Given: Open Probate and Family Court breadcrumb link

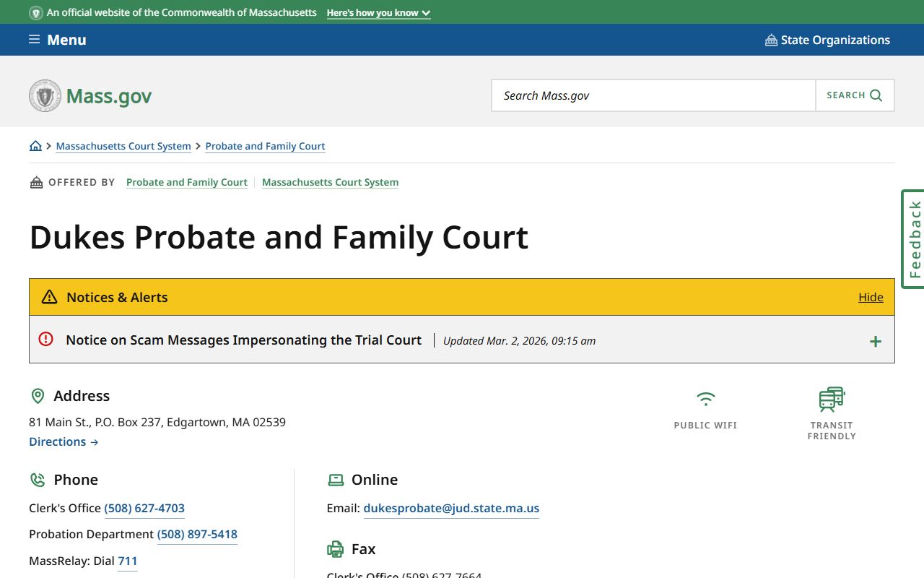Looking at the screenshot, I should pyautogui.click(x=265, y=146).
